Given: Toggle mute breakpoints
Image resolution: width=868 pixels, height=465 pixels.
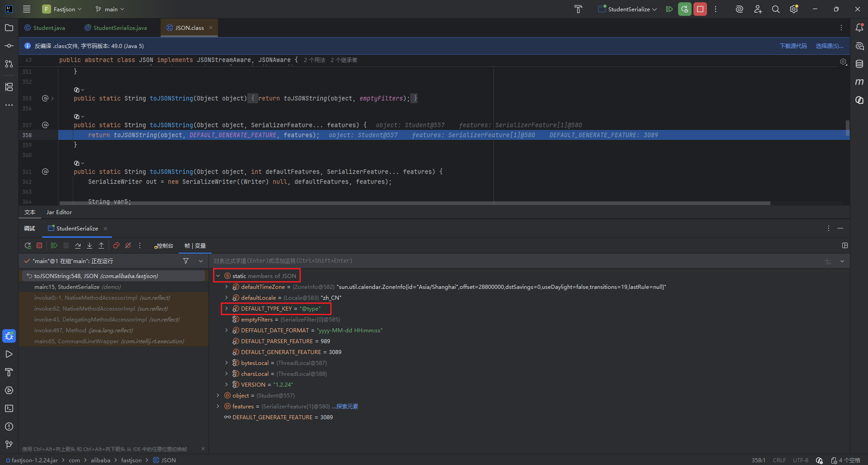Looking at the screenshot, I should pos(128,245).
